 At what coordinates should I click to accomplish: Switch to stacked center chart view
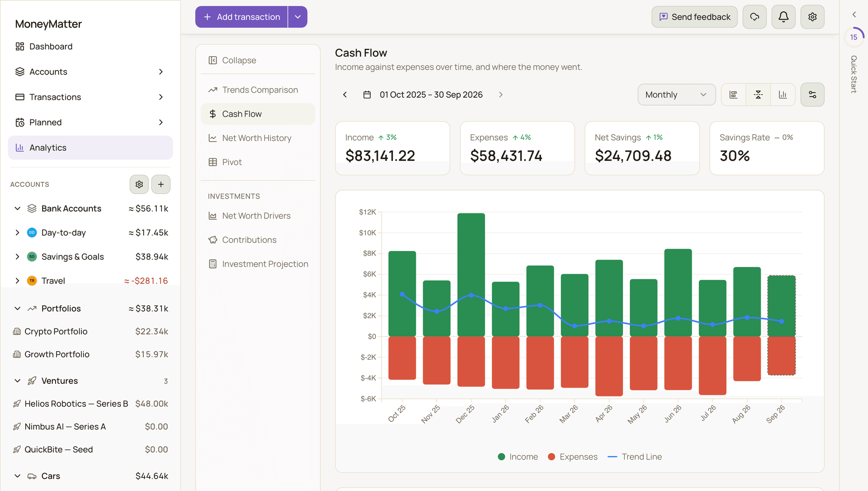pos(758,94)
